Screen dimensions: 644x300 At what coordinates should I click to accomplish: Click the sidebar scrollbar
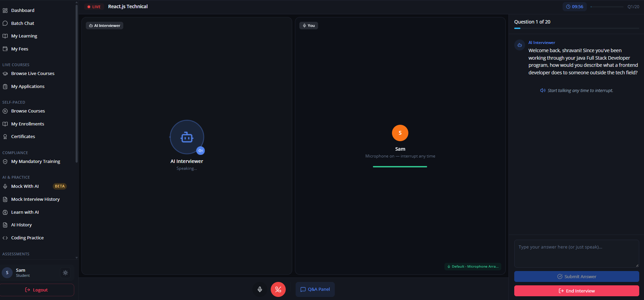pyautogui.click(x=77, y=84)
